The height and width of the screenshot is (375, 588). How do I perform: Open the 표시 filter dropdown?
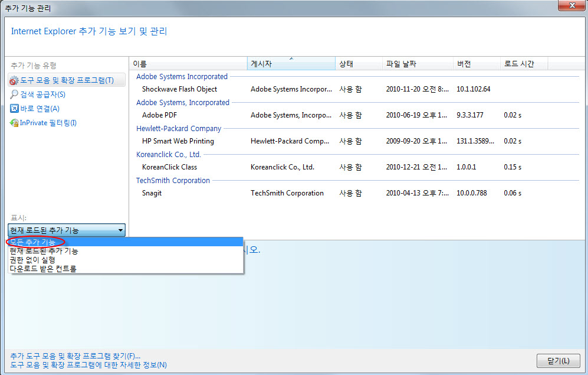pyautogui.click(x=67, y=230)
